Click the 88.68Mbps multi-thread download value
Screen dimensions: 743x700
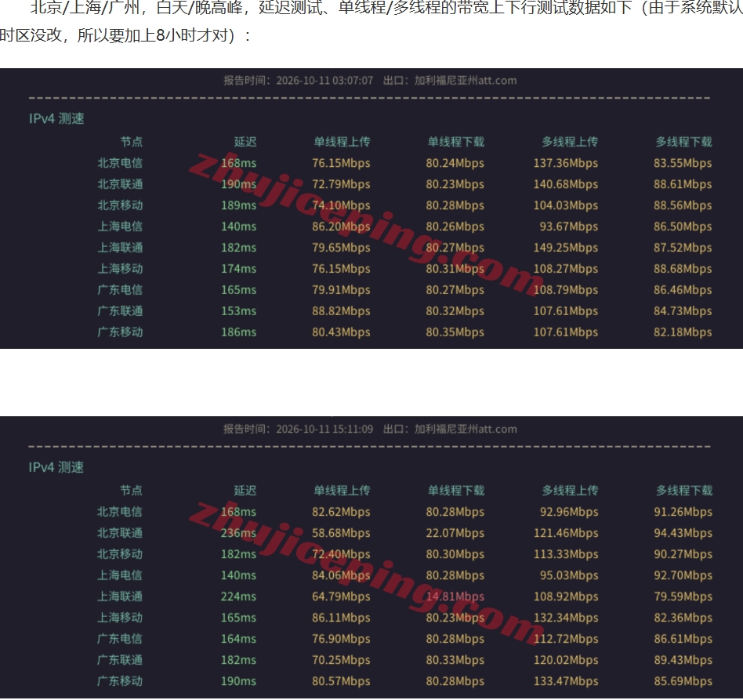click(x=683, y=269)
